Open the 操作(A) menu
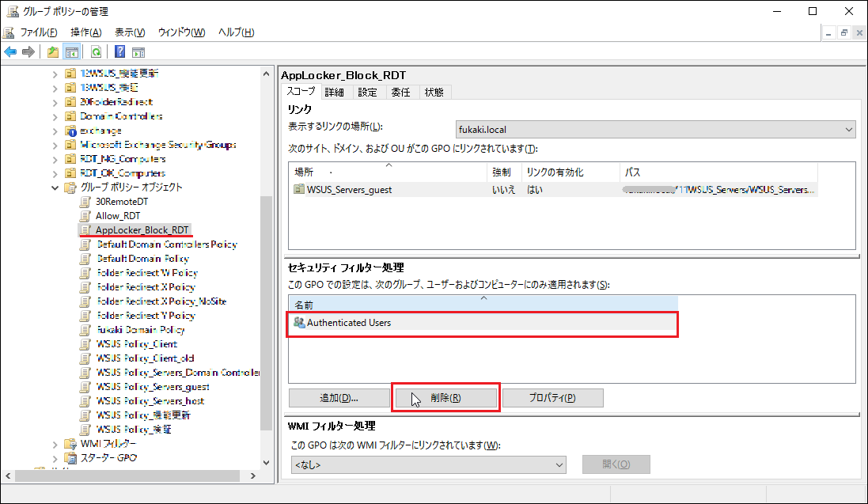Image resolution: width=868 pixels, height=504 pixels. point(85,32)
